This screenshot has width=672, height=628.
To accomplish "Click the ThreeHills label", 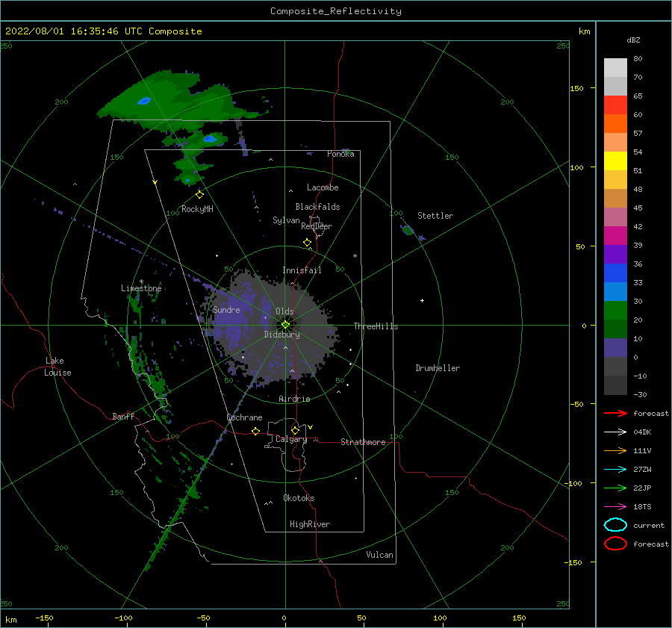I will tap(376, 326).
